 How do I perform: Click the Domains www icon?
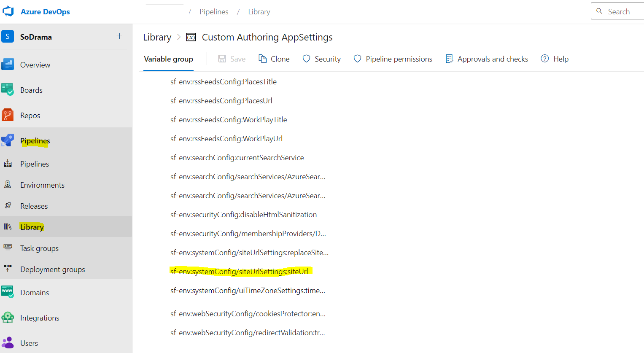8,292
